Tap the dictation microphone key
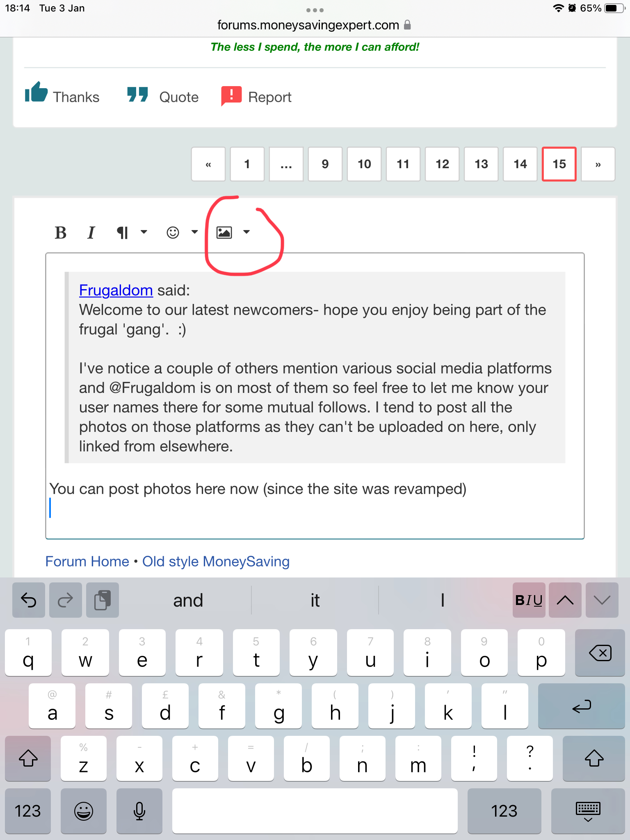This screenshot has height=840, width=630. (139, 811)
